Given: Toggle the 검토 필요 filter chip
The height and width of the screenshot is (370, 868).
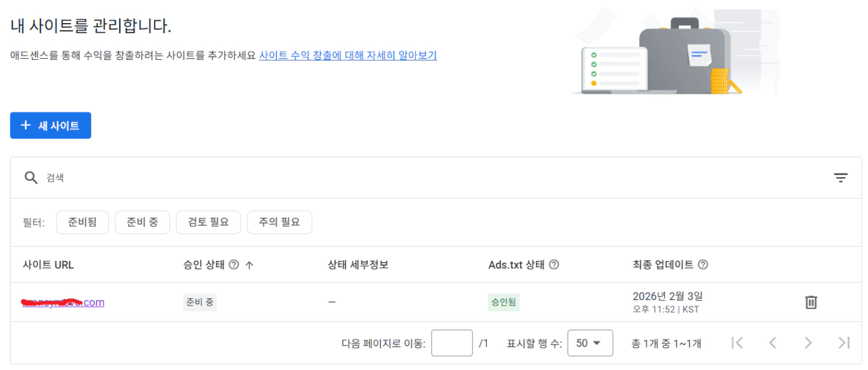Looking at the screenshot, I should (x=208, y=222).
